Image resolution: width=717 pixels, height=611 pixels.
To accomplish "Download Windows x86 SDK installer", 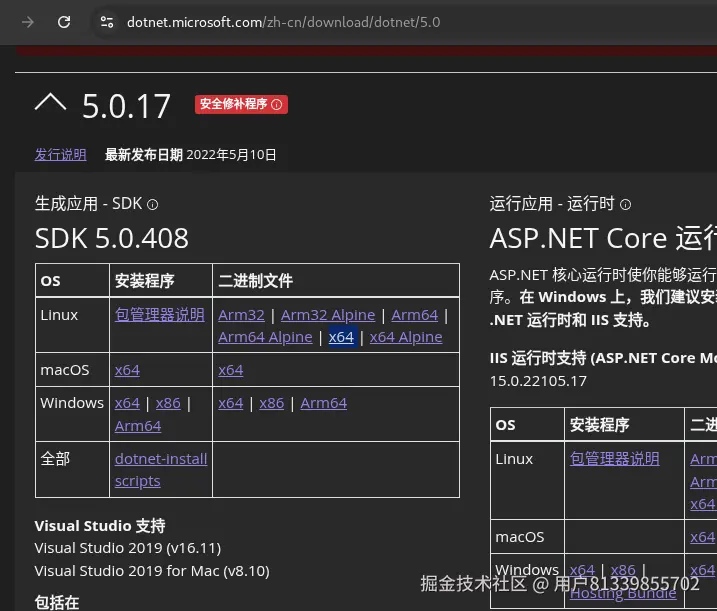I will coord(168,403).
